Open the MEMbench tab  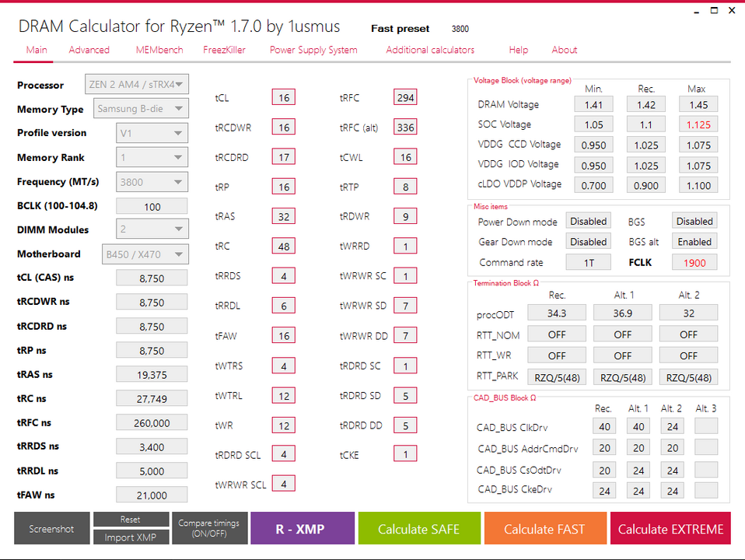(159, 50)
